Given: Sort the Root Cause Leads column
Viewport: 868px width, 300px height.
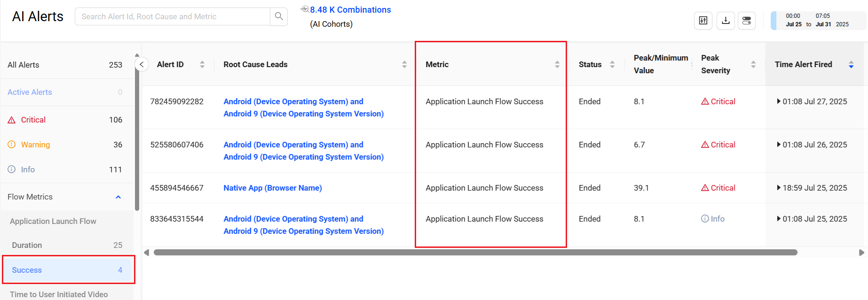Looking at the screenshot, I should tap(404, 64).
